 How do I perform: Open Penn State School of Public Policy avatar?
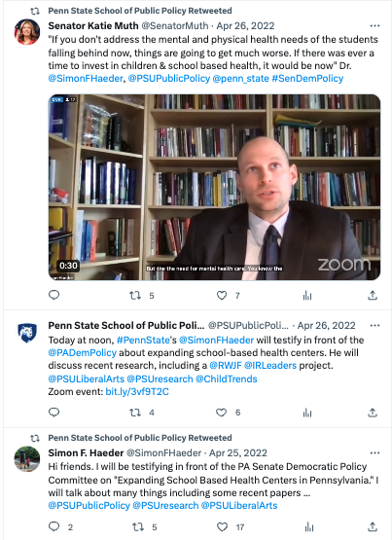tap(27, 333)
